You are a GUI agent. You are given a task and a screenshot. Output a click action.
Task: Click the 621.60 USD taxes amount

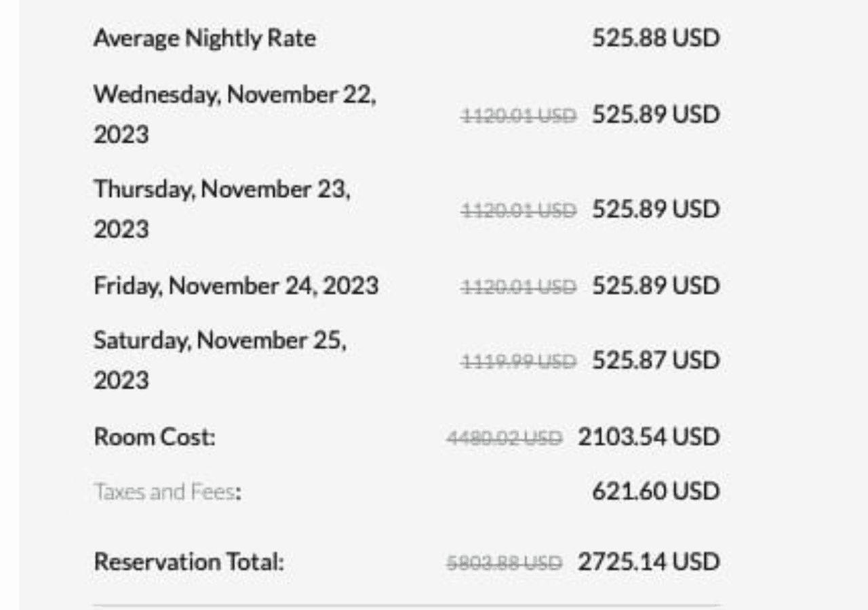(655, 491)
